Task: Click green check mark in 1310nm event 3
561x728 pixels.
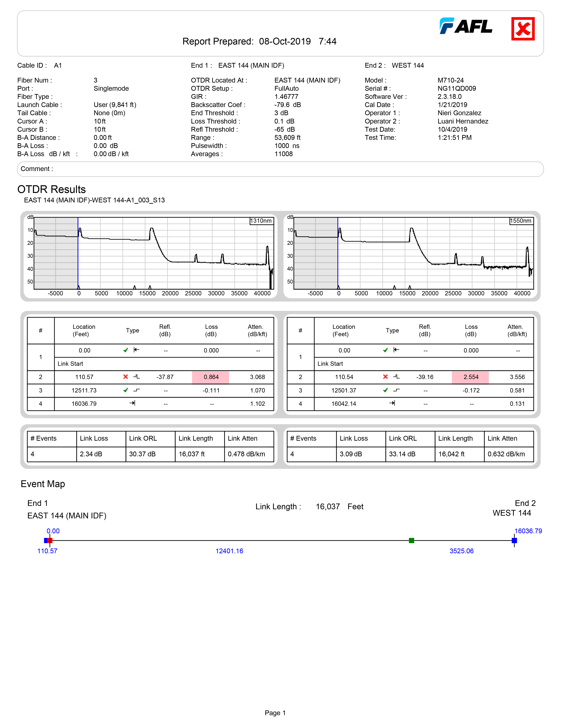Action: click(x=126, y=390)
